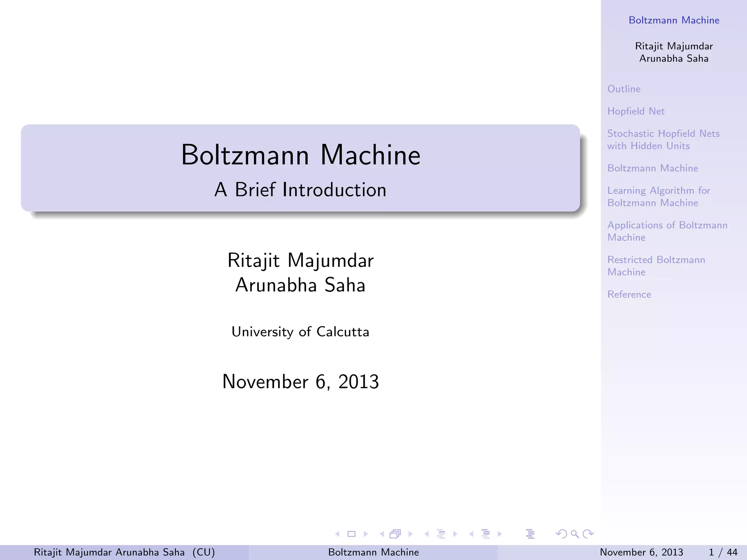Click the previous slide arrow in navigation bar

[x=337, y=534]
